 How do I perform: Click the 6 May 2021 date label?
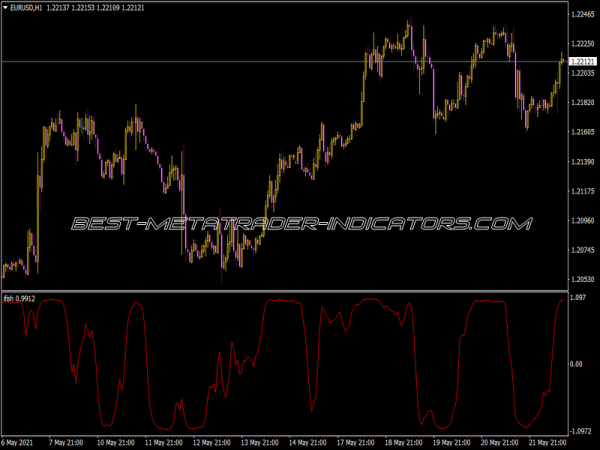[22, 441]
